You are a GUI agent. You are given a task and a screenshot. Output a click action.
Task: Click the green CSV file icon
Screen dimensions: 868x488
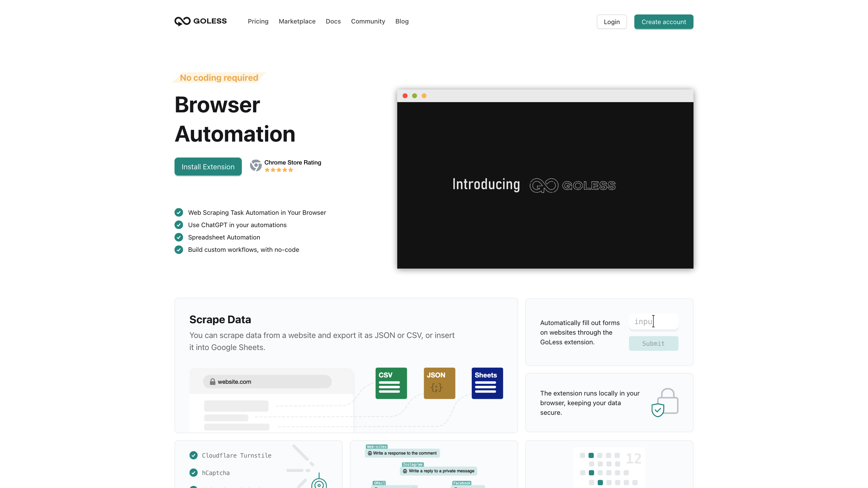point(391,383)
